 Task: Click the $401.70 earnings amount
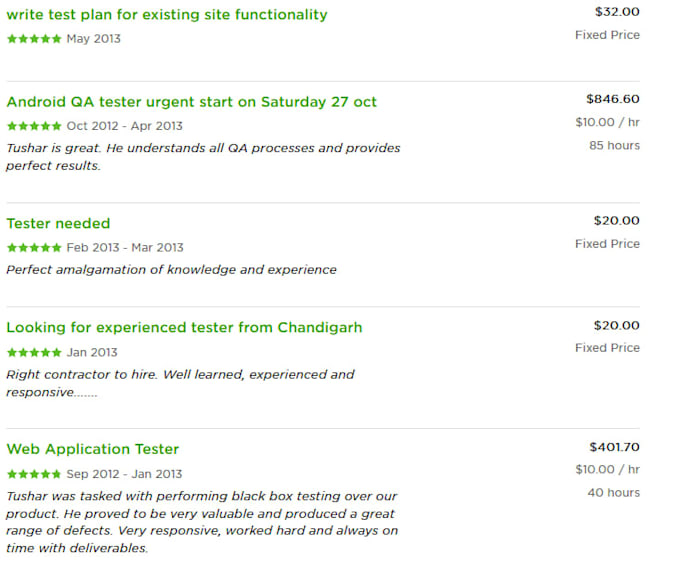(614, 447)
